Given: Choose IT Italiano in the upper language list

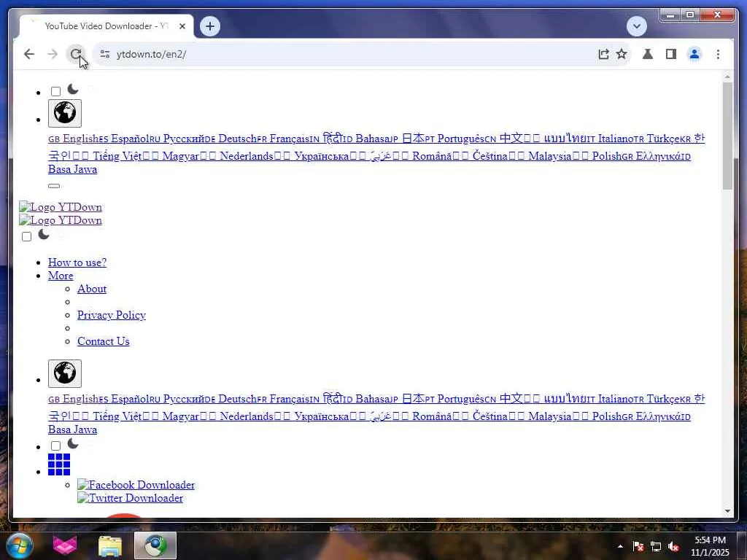Looking at the screenshot, I should (609, 139).
